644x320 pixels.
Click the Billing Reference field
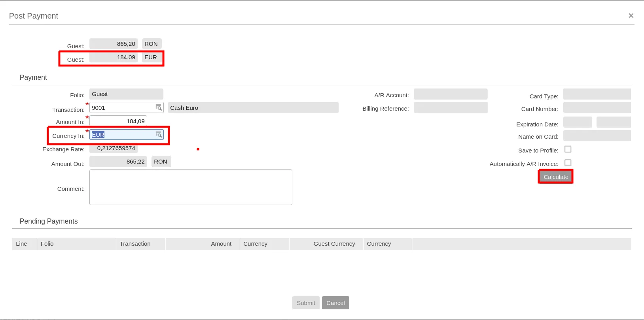[x=451, y=107]
